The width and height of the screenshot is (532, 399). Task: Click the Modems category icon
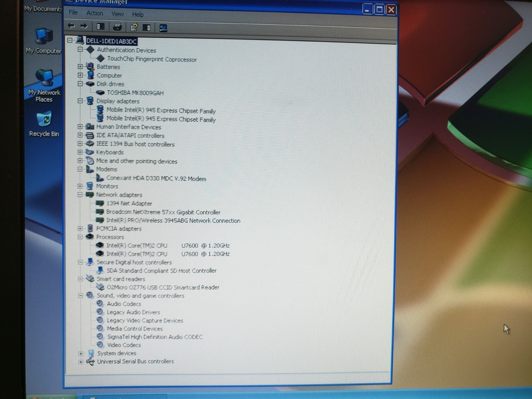pyautogui.click(x=89, y=169)
